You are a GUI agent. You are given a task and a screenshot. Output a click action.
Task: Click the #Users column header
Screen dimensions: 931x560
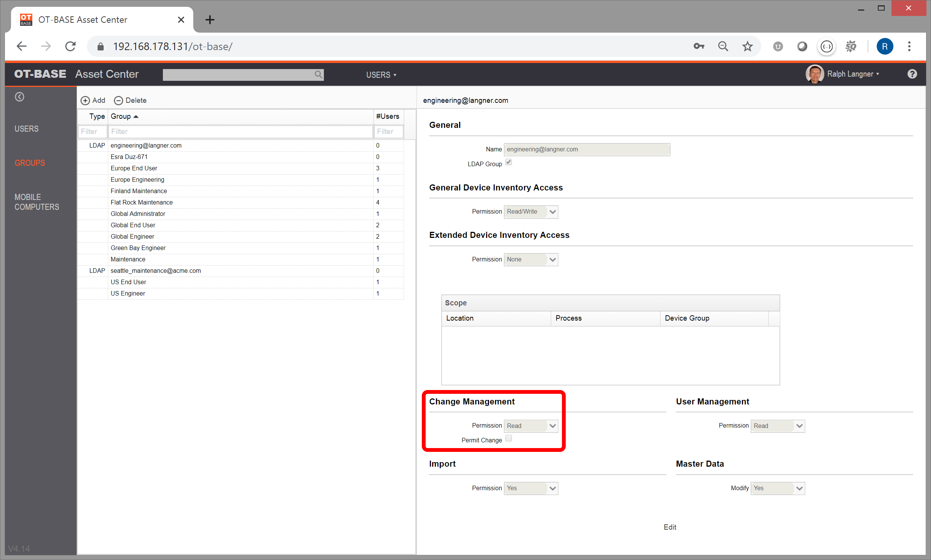coord(389,116)
